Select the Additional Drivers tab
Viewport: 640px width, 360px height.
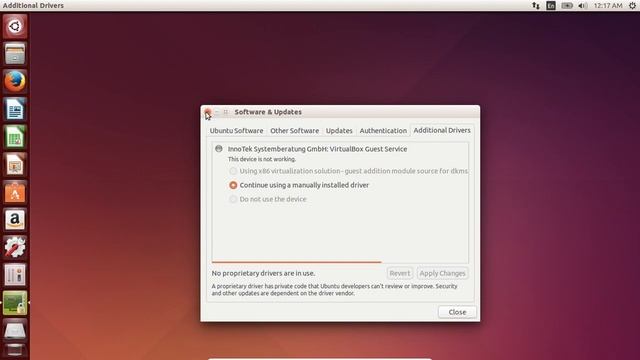coord(442,130)
